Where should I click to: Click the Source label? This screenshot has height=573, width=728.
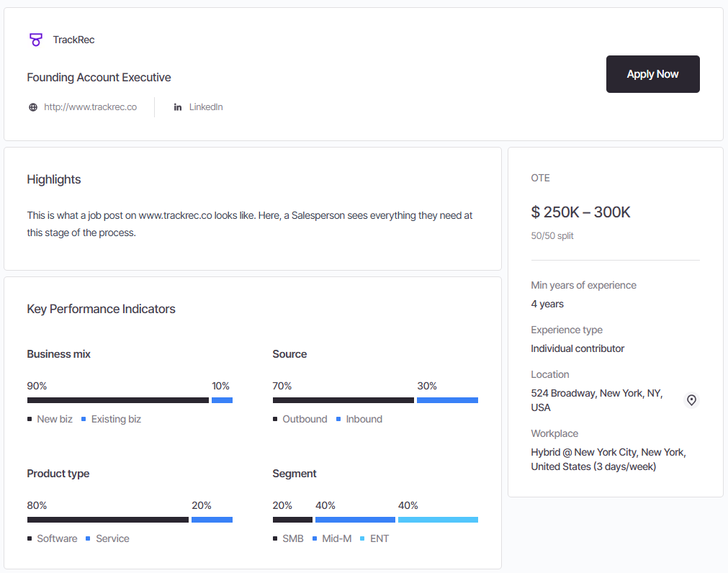pos(289,354)
